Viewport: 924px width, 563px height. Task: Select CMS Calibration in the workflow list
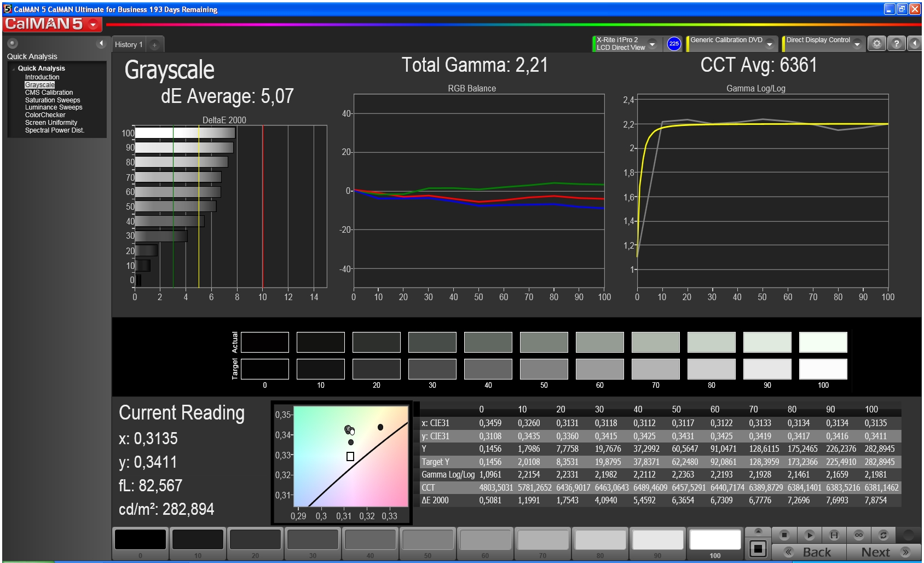tap(49, 93)
